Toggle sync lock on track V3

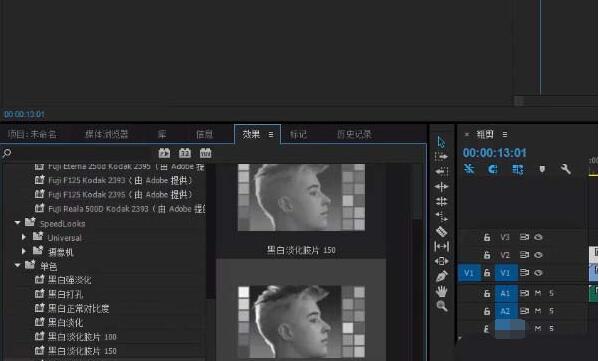pos(524,237)
